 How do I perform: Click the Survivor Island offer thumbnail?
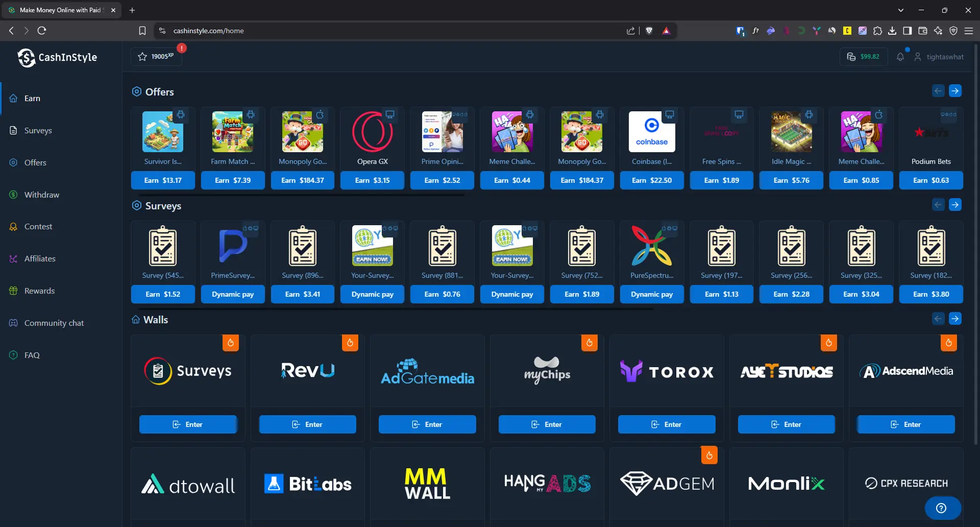tap(163, 132)
